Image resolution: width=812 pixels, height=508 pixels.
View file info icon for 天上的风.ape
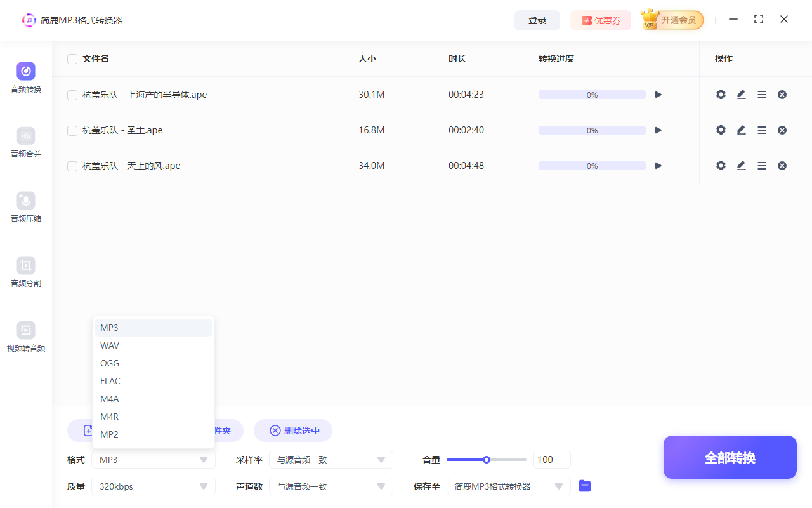click(x=762, y=165)
